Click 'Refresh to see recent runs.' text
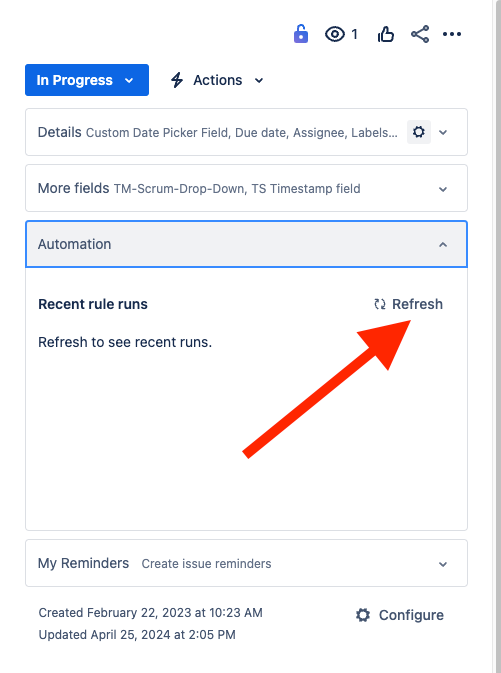Viewport: 501px width, 673px height. click(125, 342)
